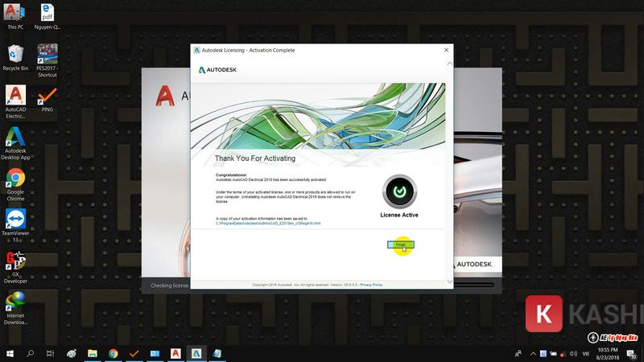Close the Autodesk Licensing dialog

point(447,50)
